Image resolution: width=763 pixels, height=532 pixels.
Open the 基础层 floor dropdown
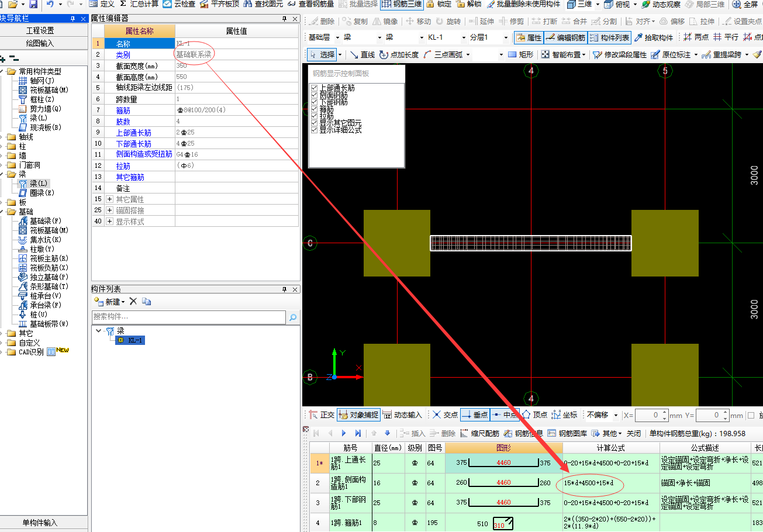tap(337, 37)
